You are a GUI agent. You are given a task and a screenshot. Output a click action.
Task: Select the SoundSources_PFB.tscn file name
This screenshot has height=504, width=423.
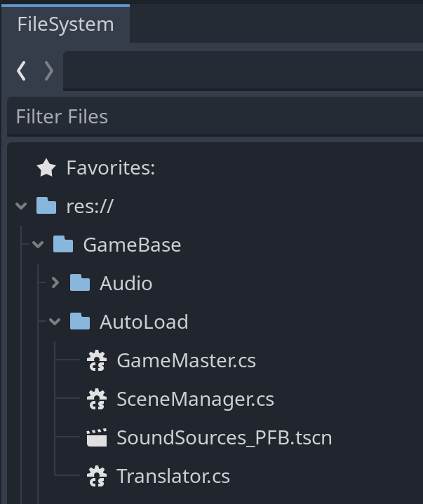[x=224, y=438]
